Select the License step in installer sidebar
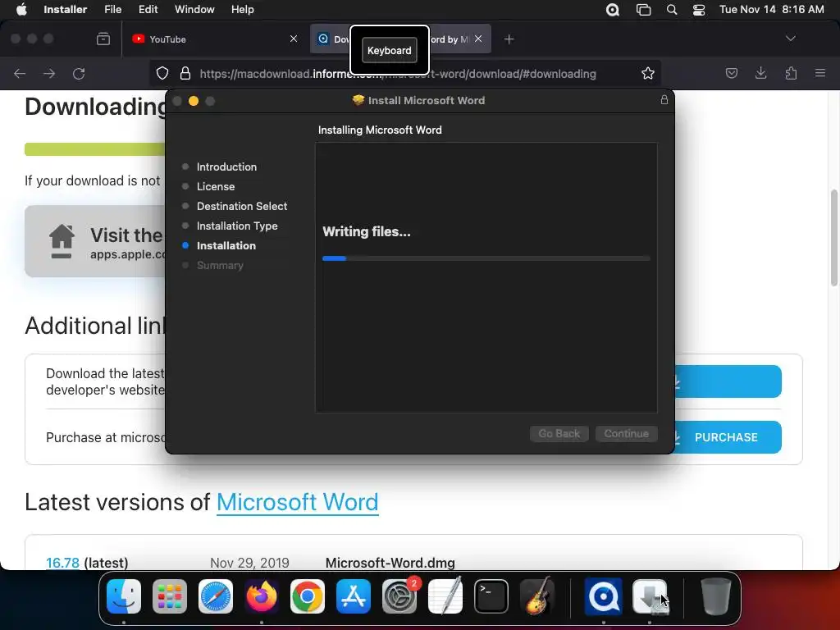This screenshot has height=630, width=840. click(216, 186)
